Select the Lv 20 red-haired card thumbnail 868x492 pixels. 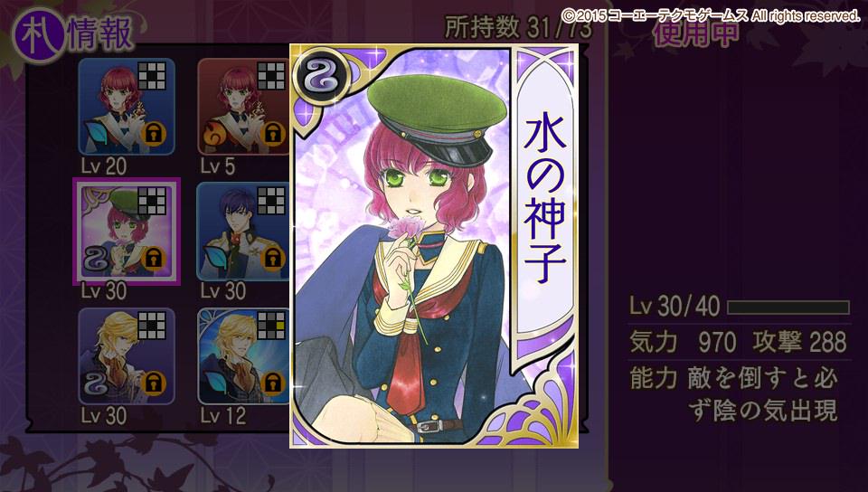pos(127,106)
